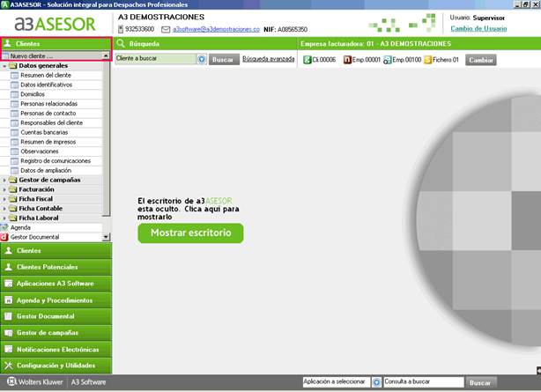Open the Cl.00006 green application icon
Viewport: 541px width, 392px height.
308,60
